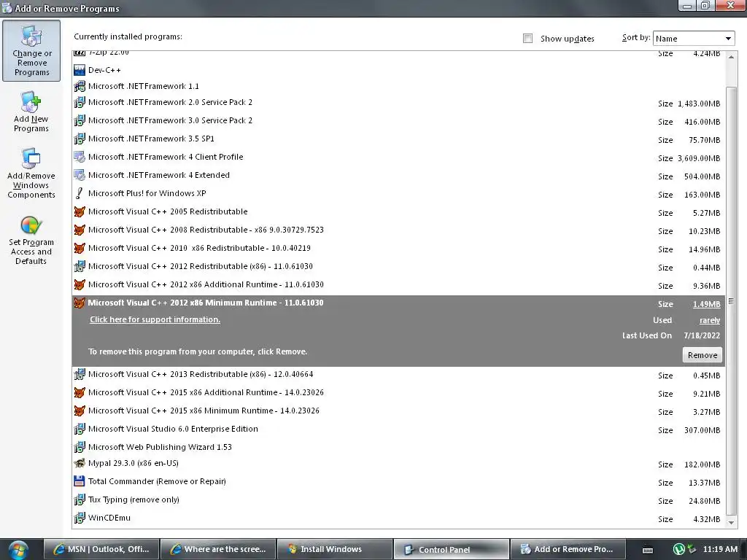Switch to 'Where are the scree...' taskbar window

click(x=218, y=549)
